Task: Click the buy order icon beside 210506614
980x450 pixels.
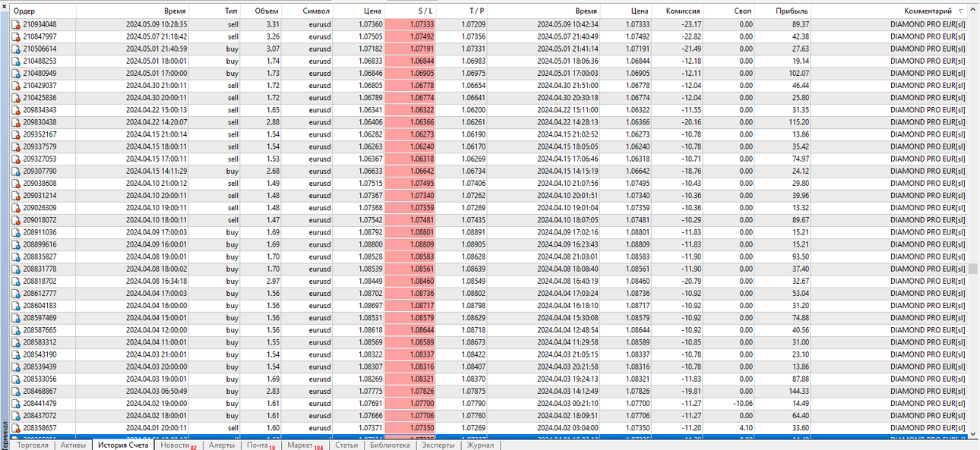Action: 16,49
